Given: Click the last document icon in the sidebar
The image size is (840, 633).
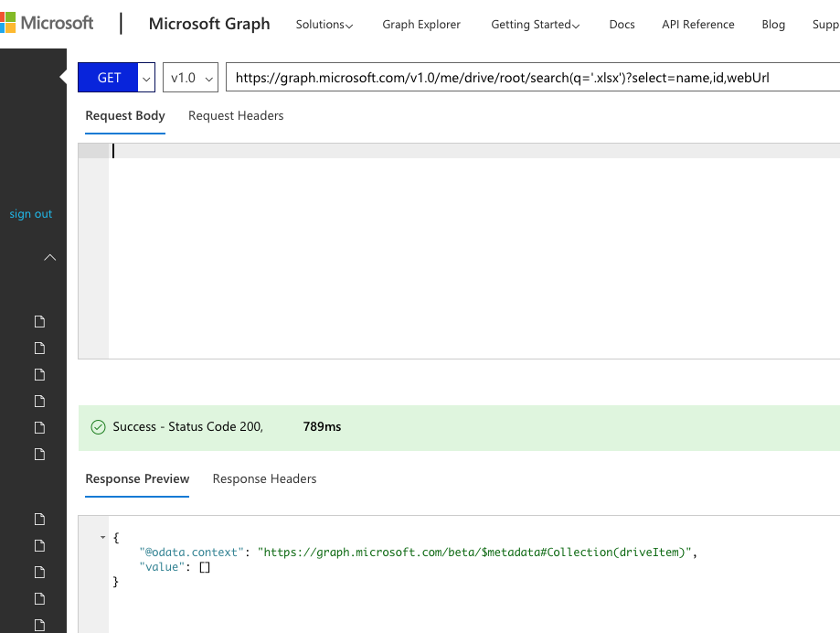Looking at the screenshot, I should 39,625.
